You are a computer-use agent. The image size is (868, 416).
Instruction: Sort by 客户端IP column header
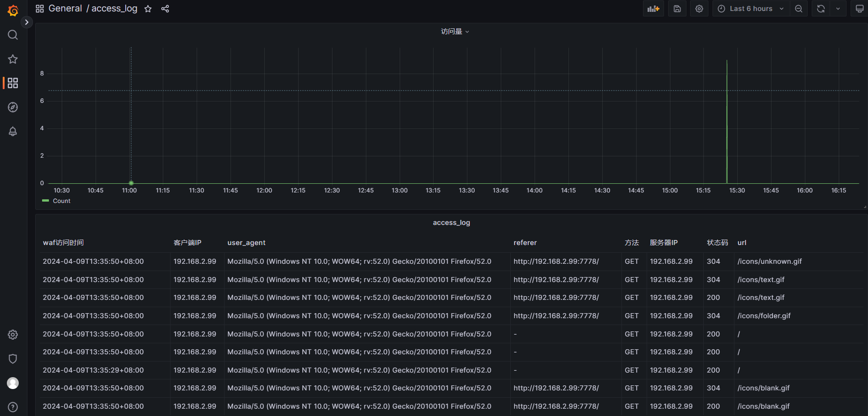[188, 243]
